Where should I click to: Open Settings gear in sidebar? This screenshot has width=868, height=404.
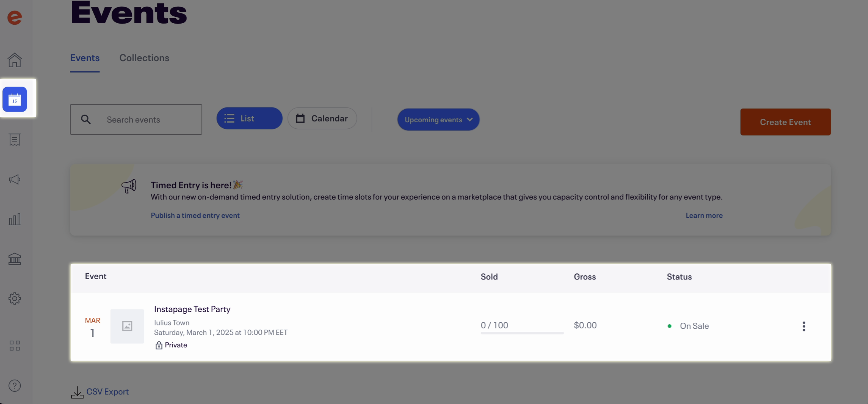coord(14,298)
